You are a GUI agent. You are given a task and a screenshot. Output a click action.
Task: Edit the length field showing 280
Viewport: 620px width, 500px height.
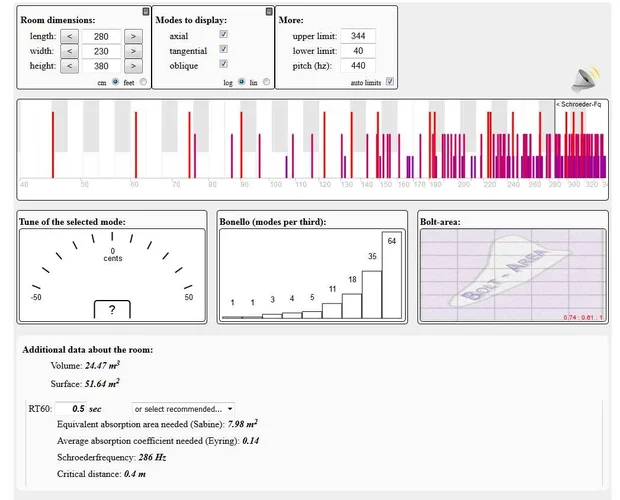coord(101,36)
